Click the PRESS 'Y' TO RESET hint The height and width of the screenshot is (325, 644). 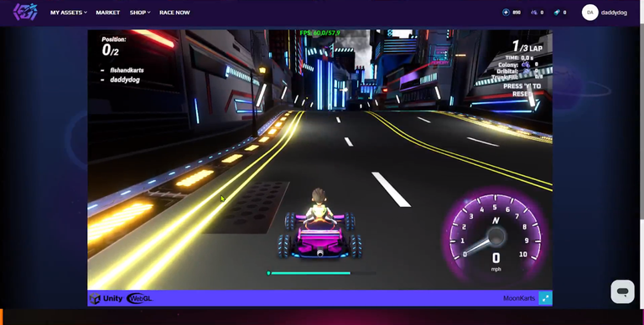click(522, 90)
